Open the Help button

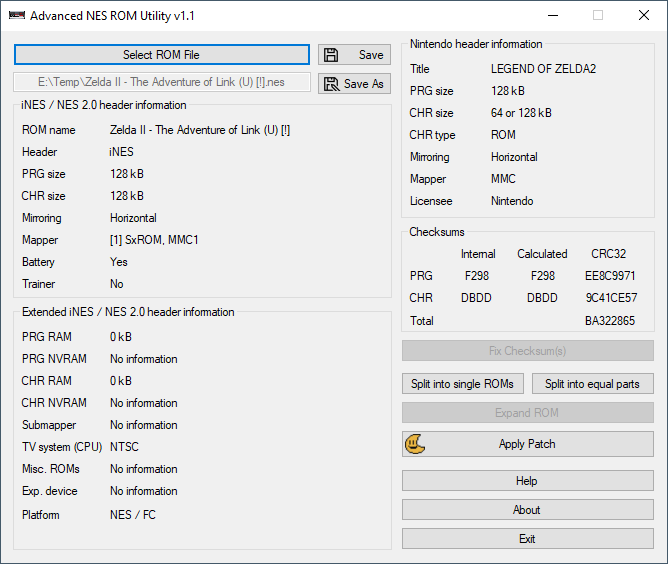(x=527, y=481)
